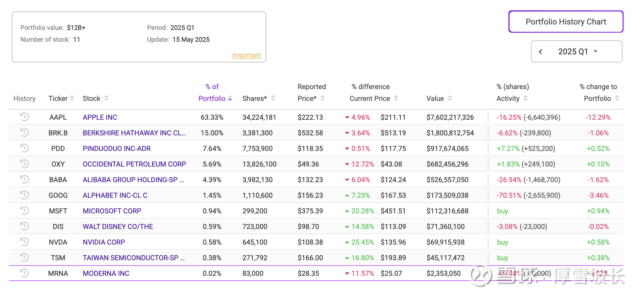Click the history icon for BRK.B row
The image size is (644, 296).
pos(24,132)
